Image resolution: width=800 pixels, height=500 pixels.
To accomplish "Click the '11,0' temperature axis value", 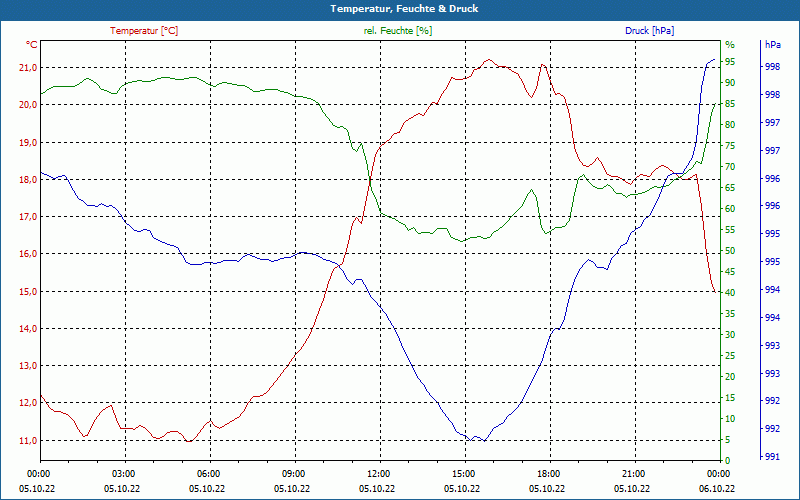I will coord(28,440).
